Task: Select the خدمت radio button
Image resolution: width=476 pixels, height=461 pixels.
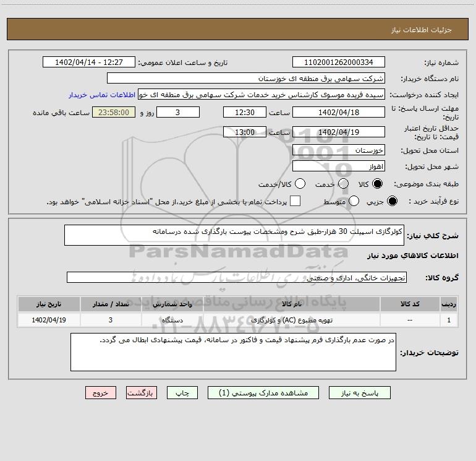Action: coord(343,184)
